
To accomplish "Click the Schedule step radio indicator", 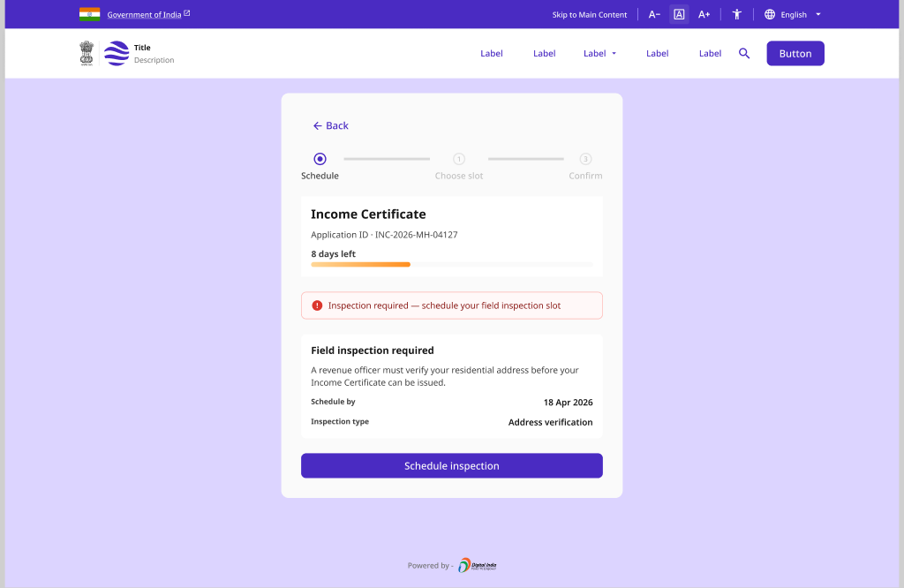I will click(320, 159).
